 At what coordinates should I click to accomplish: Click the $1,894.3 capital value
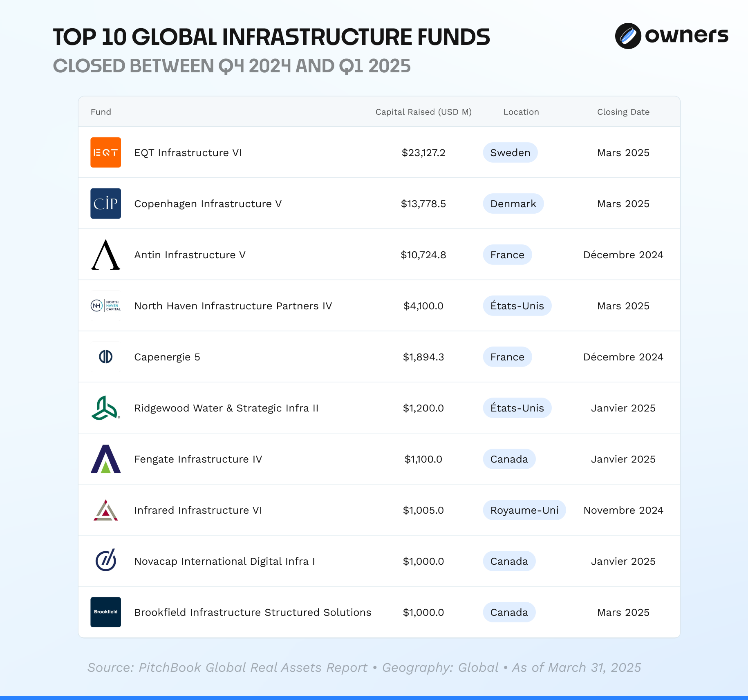tap(423, 357)
